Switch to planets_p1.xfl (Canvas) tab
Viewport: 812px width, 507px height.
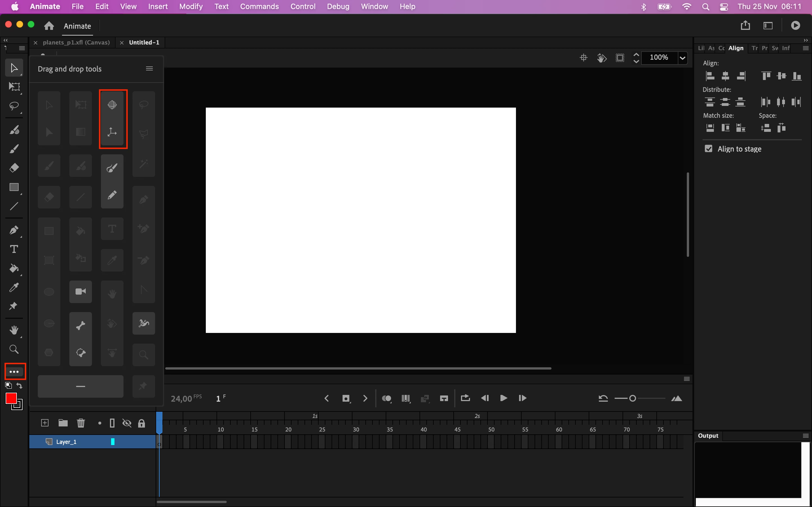click(x=76, y=43)
